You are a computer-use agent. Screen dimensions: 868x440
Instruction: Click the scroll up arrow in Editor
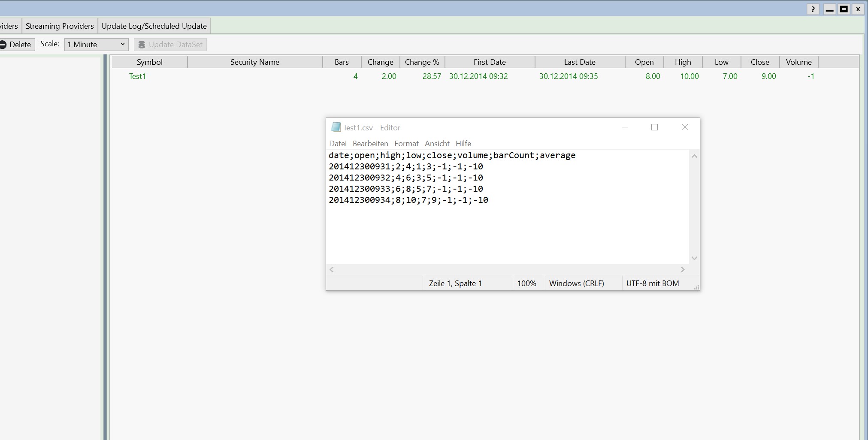click(x=694, y=156)
